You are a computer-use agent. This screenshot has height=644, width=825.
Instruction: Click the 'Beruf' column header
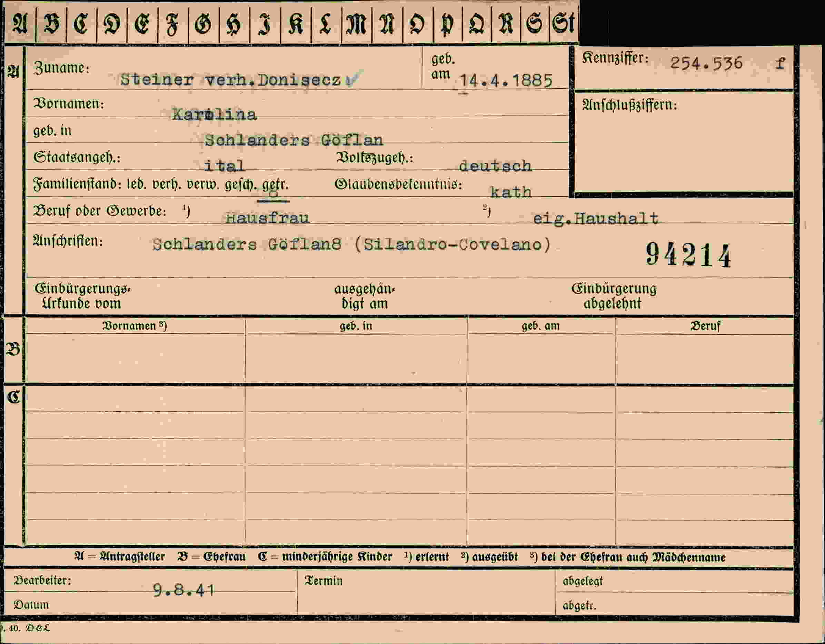point(705,326)
